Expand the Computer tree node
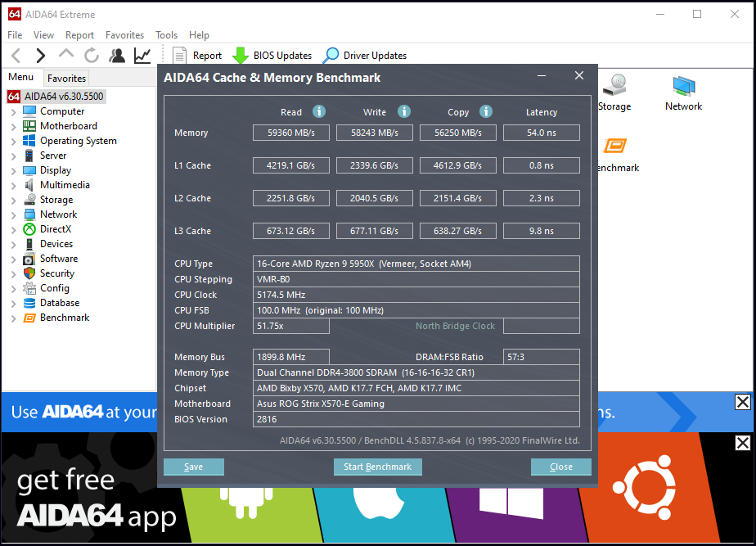The height and width of the screenshot is (546, 756). point(13,112)
